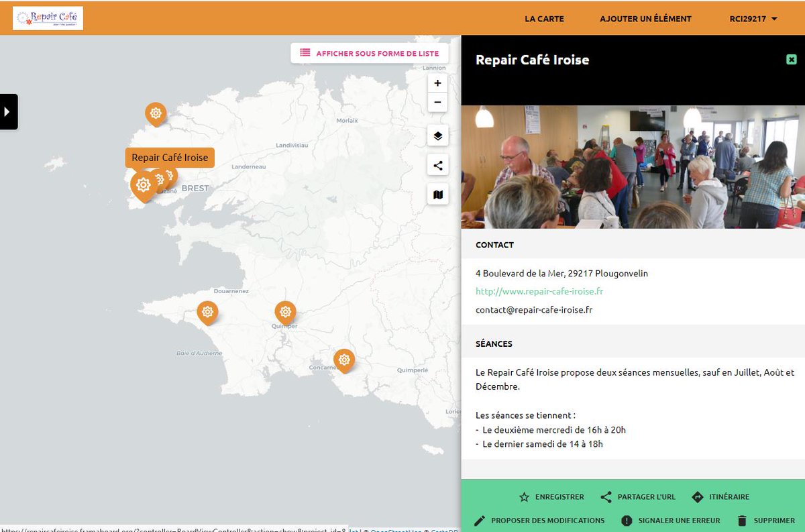Click the trash icon to delete the entry
The width and height of the screenshot is (805, 532).
743,520
